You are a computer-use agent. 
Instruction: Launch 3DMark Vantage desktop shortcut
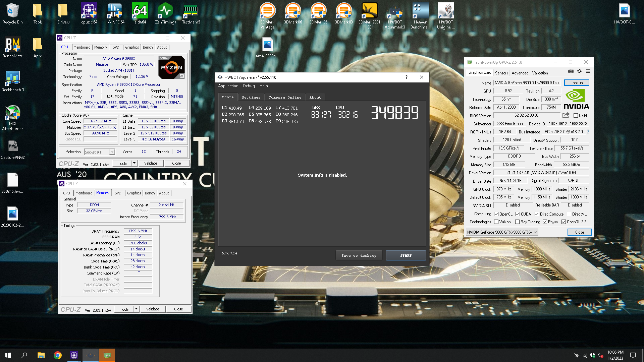pyautogui.click(x=267, y=16)
